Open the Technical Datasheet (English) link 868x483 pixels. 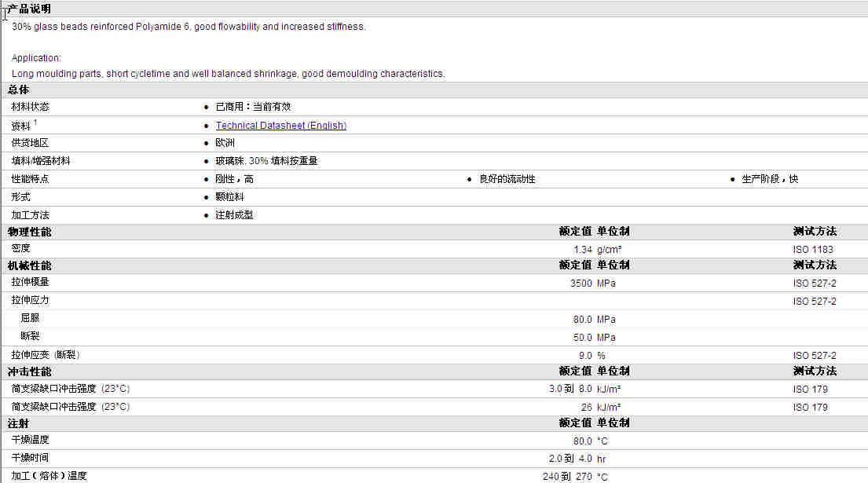[x=280, y=126]
